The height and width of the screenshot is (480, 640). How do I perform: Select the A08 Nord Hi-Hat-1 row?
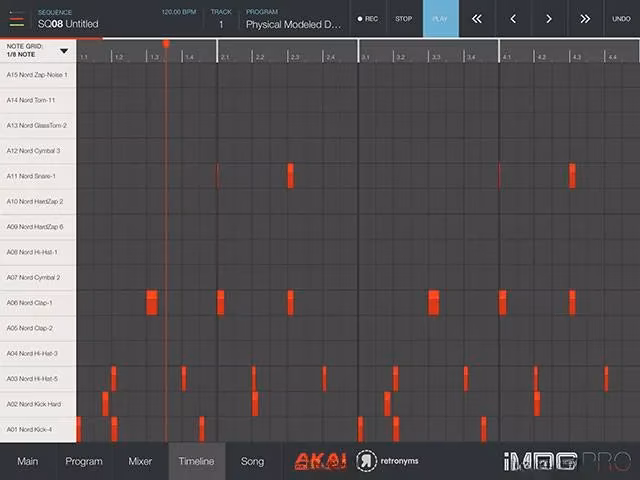(38, 252)
